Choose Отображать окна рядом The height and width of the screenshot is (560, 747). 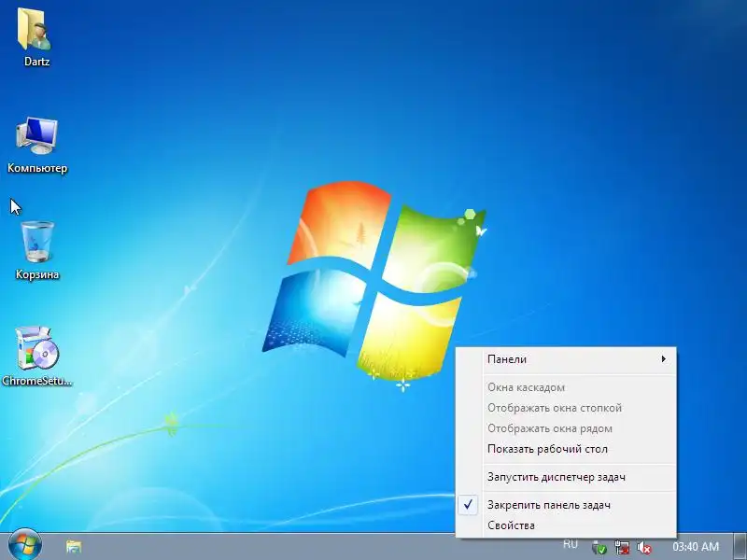pos(566,428)
